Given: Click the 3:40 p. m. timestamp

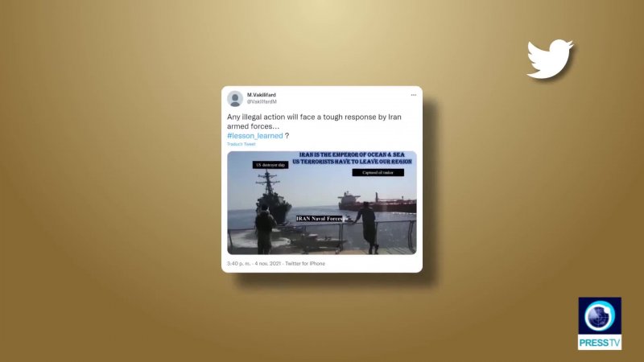Looking at the screenshot, I should tap(238, 264).
